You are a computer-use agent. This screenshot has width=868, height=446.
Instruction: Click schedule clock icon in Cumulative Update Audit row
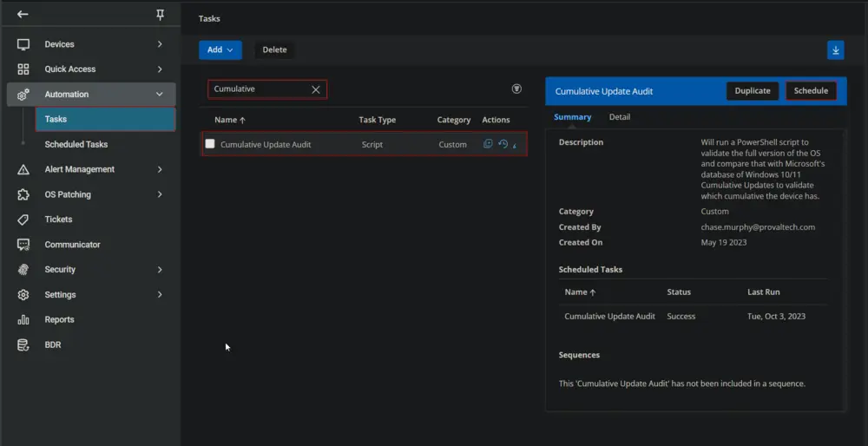click(503, 144)
